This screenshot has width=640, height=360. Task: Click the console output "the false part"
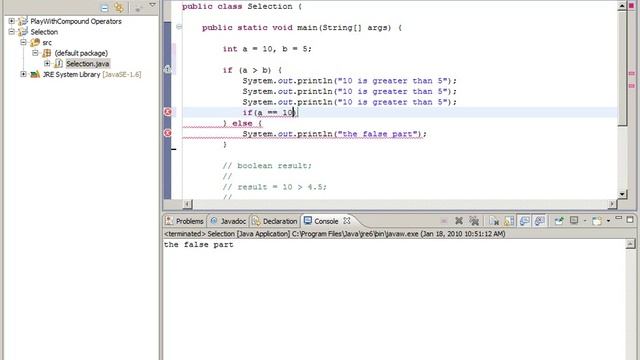[x=199, y=244]
